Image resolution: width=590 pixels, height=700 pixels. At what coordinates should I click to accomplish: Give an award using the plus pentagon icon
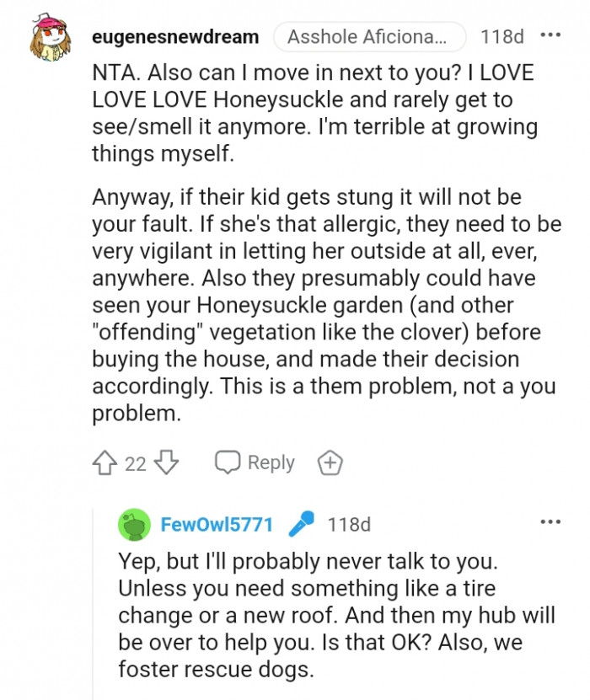[330, 462]
